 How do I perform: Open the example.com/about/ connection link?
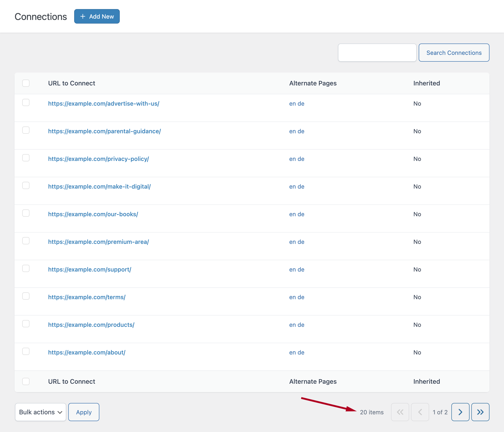87,352
